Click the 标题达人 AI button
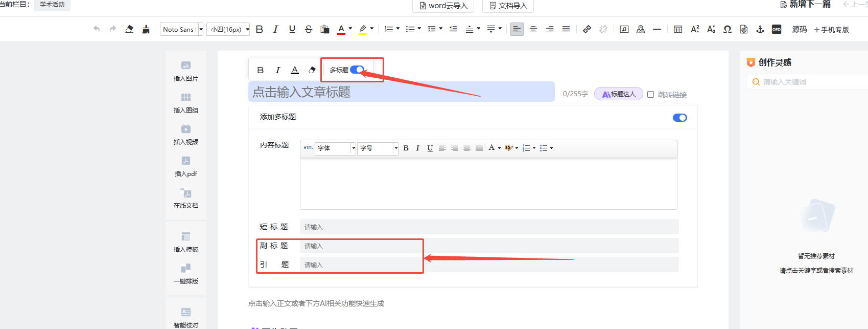The height and width of the screenshot is (329, 868). coord(619,94)
